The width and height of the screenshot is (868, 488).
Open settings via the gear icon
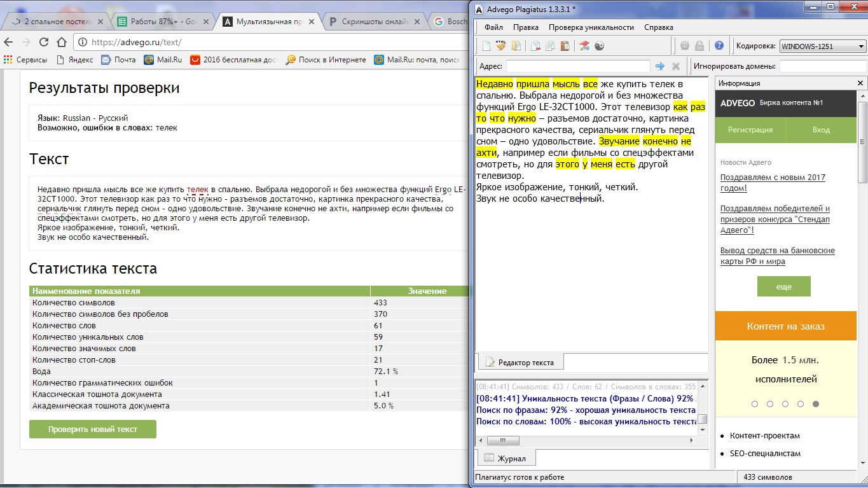[x=685, y=46]
